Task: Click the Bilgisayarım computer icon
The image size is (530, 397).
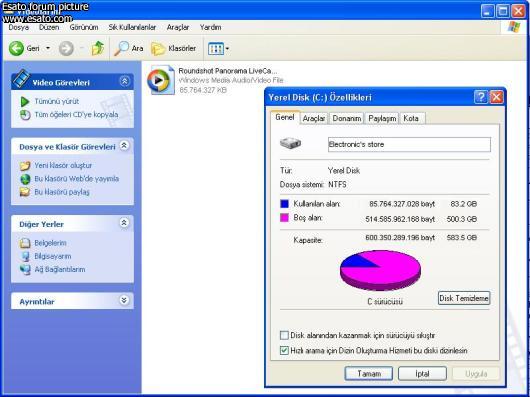Action: tap(25, 256)
